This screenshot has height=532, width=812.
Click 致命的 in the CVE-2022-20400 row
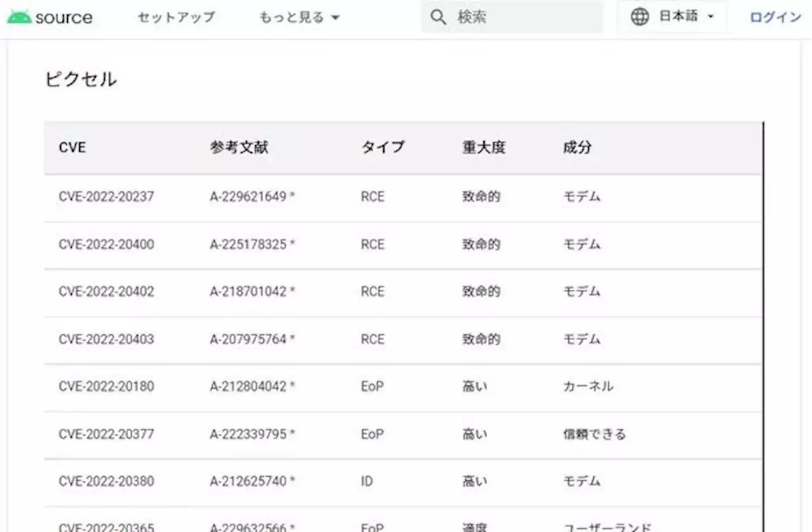(x=481, y=244)
